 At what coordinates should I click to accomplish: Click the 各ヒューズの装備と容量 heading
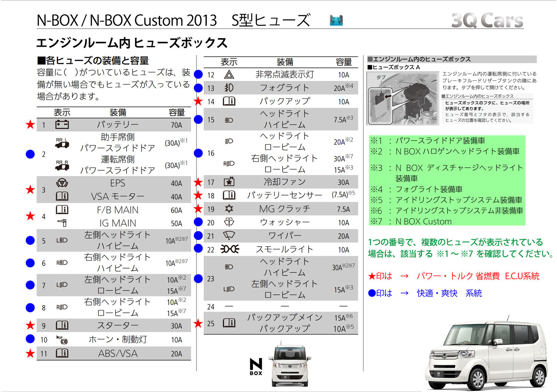[x=93, y=60]
